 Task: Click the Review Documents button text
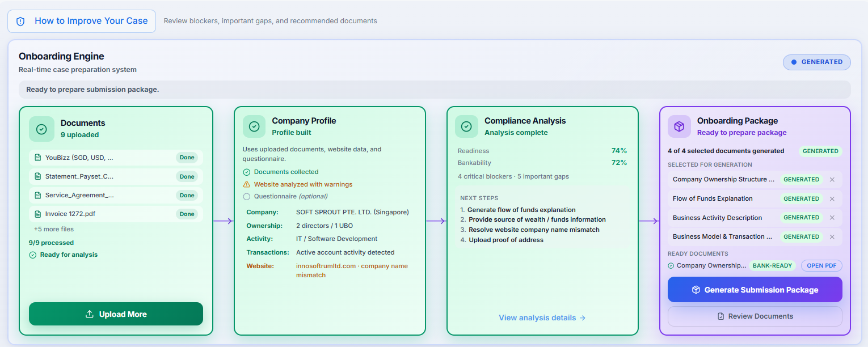761,316
